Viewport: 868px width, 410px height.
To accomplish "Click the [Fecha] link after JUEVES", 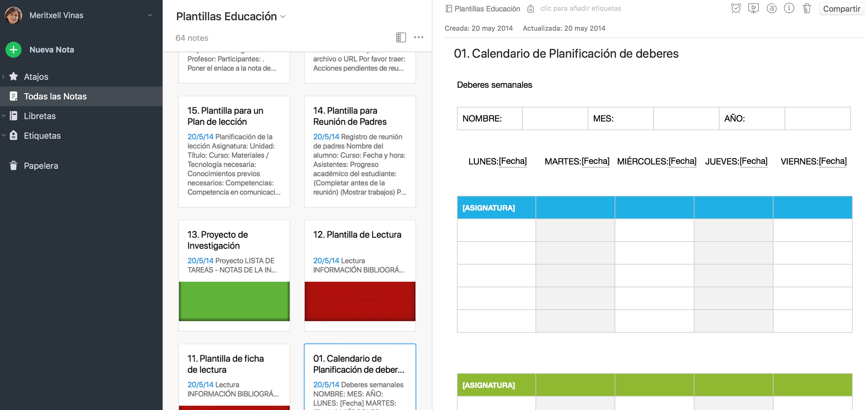I will click(x=753, y=161).
